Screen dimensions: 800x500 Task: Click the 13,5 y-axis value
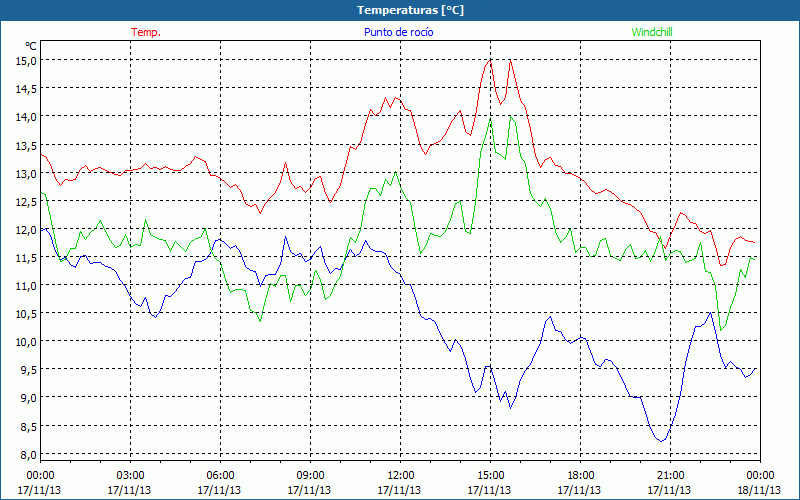28,145
